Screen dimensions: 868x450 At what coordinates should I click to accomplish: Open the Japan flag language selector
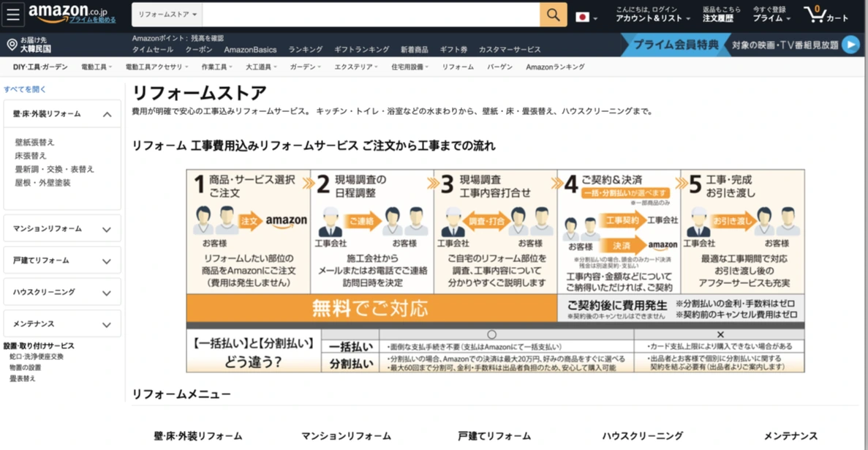pos(586,18)
